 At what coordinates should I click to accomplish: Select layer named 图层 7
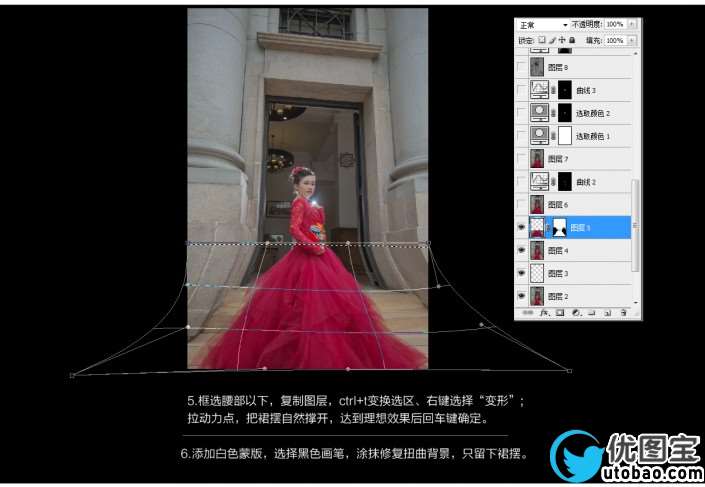click(x=558, y=159)
